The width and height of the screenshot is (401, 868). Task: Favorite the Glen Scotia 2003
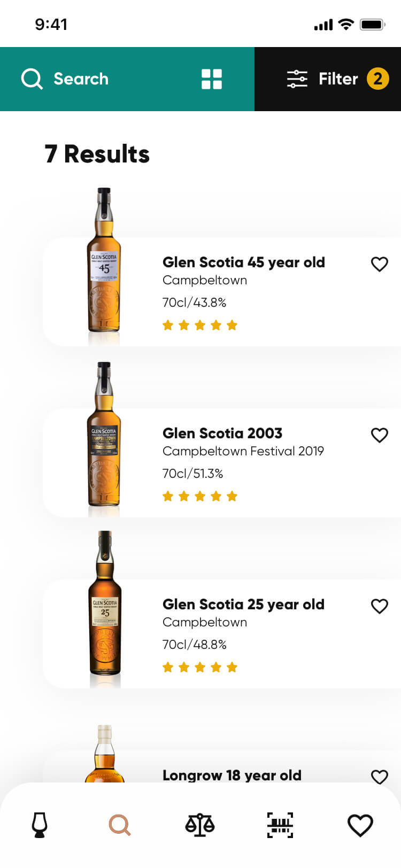point(379,435)
